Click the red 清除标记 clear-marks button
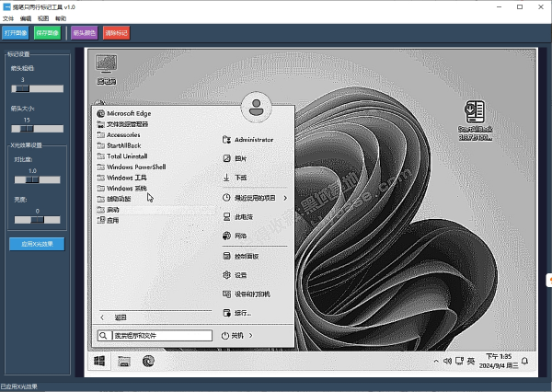Viewport: 552px width, 392px height. tap(117, 33)
